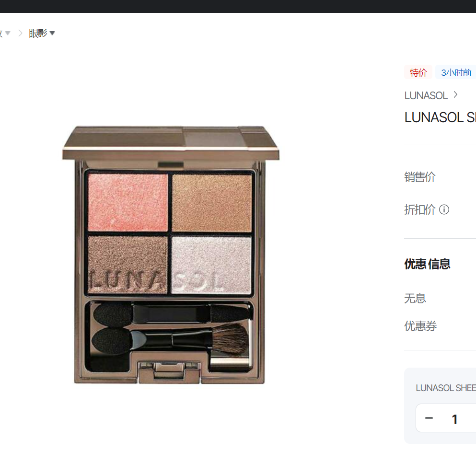The image size is (476, 452).
Task: Click the breadcrumb chevron separator before 眼影
Action: (x=20, y=33)
